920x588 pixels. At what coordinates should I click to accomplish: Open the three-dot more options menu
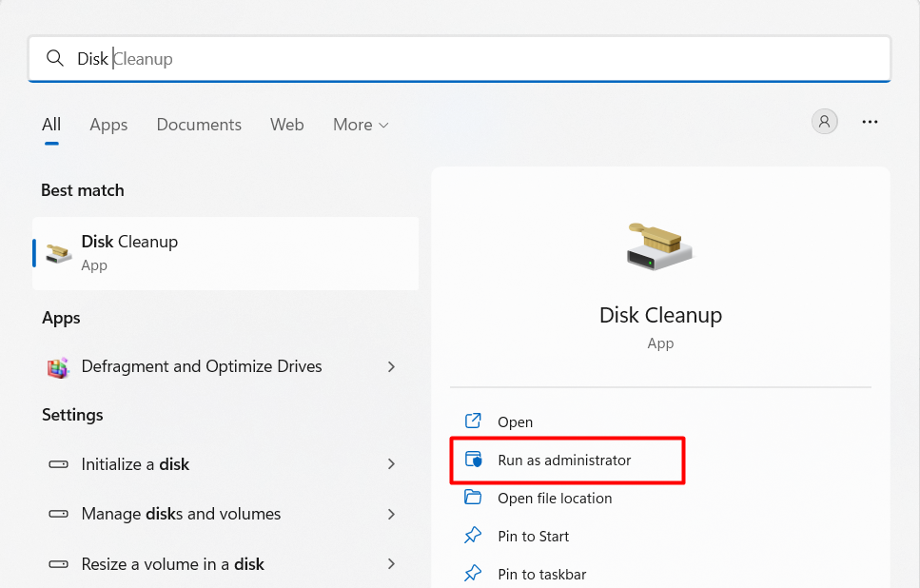(869, 122)
